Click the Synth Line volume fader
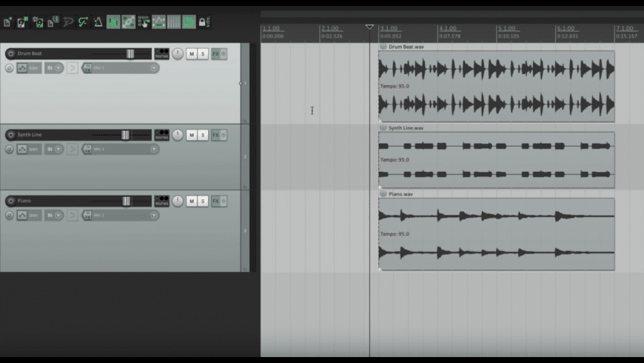644x363 pixels. pyautogui.click(x=125, y=135)
